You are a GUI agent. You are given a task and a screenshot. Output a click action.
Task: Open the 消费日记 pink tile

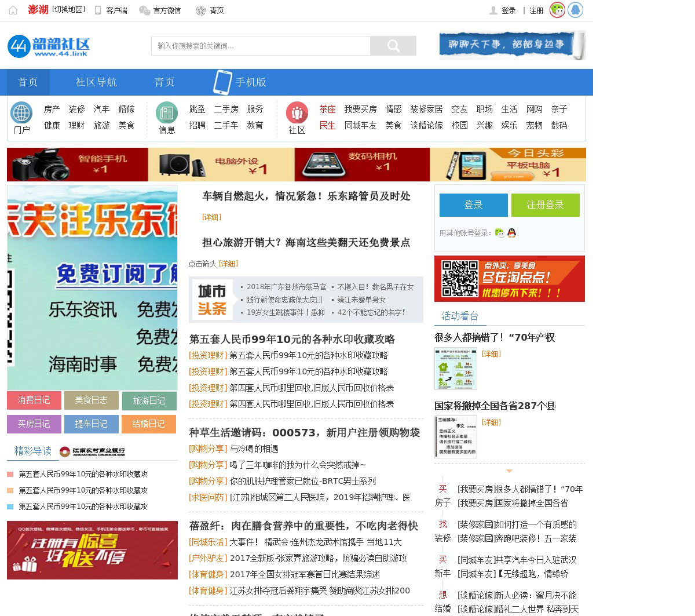point(34,400)
